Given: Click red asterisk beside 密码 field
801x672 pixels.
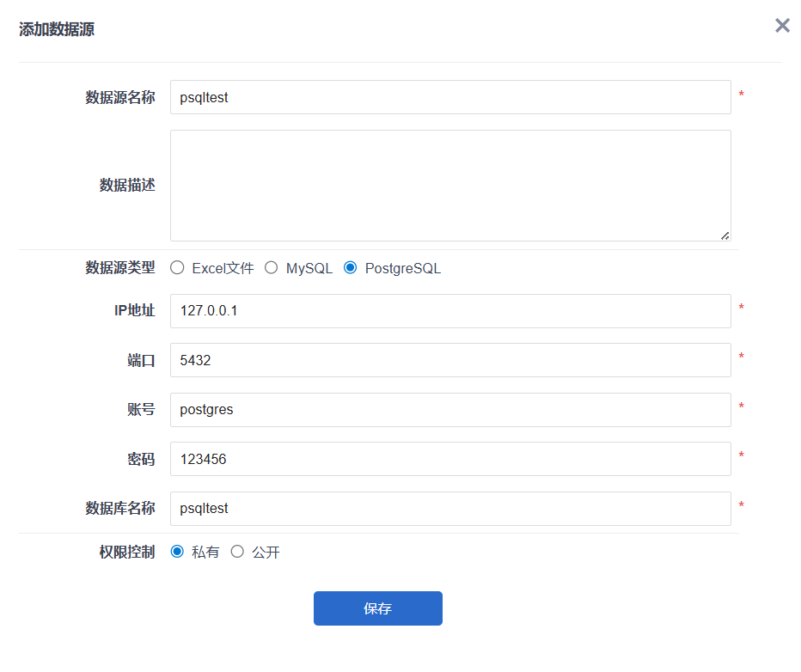Looking at the screenshot, I should pos(742,456).
